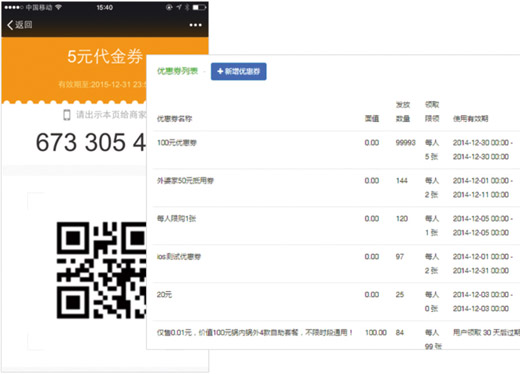Select the 100元优惠券 row name
Screen dimensions: 520x374
(x=177, y=143)
